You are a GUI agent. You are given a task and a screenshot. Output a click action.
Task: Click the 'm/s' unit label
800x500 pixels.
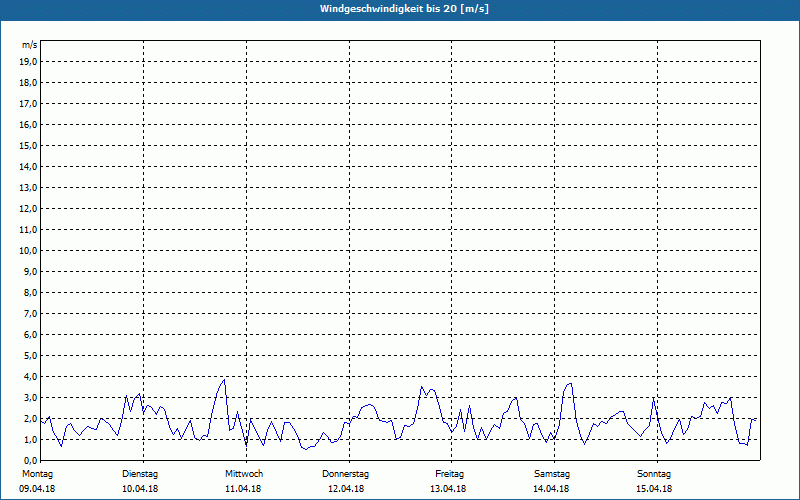coord(30,45)
